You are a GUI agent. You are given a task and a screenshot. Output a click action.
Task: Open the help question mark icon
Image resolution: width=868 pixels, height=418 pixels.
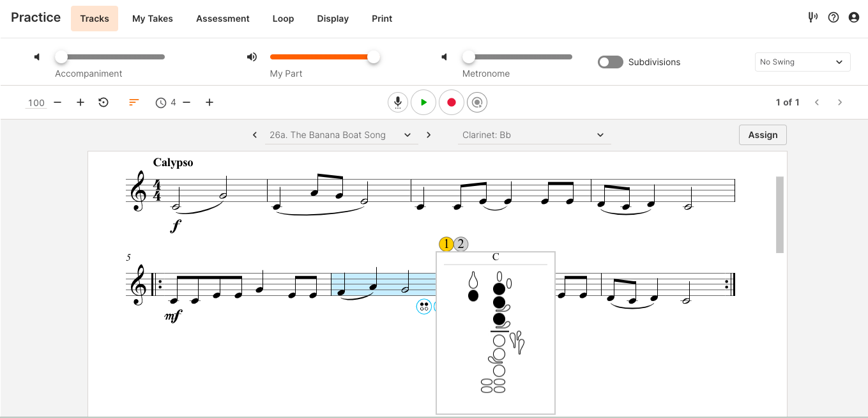pyautogui.click(x=833, y=18)
